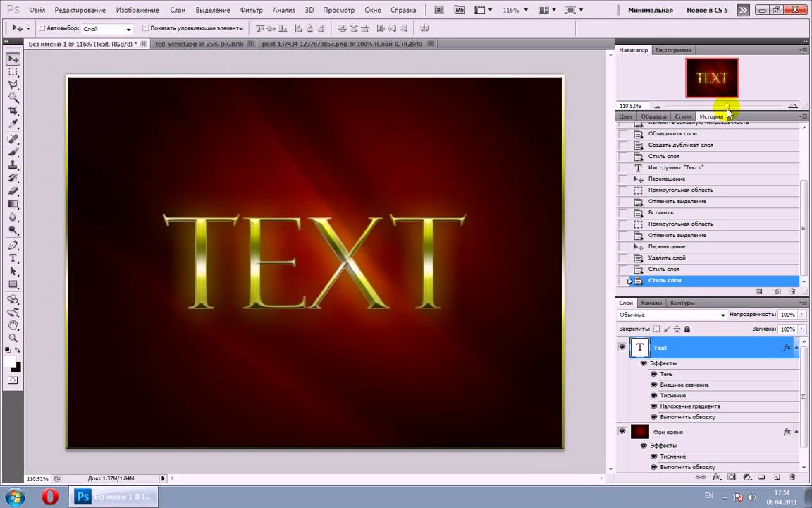The image size is (812, 508).
Task: Toggle the Тень effect visibility
Action: pyautogui.click(x=654, y=374)
